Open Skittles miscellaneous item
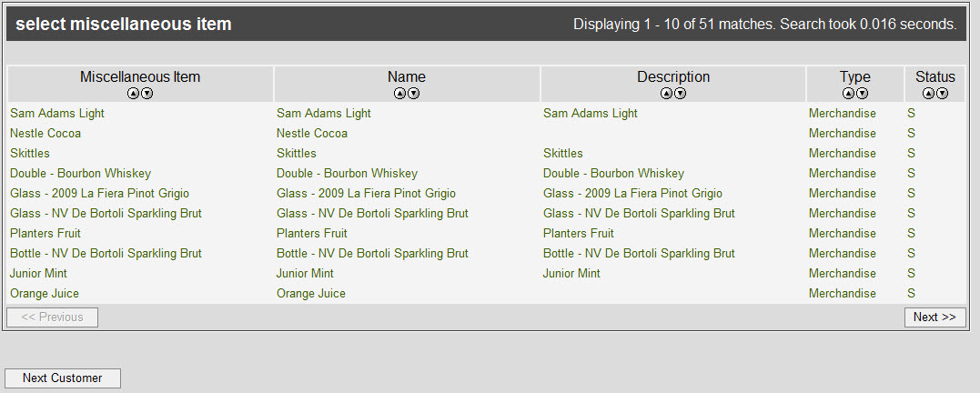980x393 pixels. pos(29,153)
